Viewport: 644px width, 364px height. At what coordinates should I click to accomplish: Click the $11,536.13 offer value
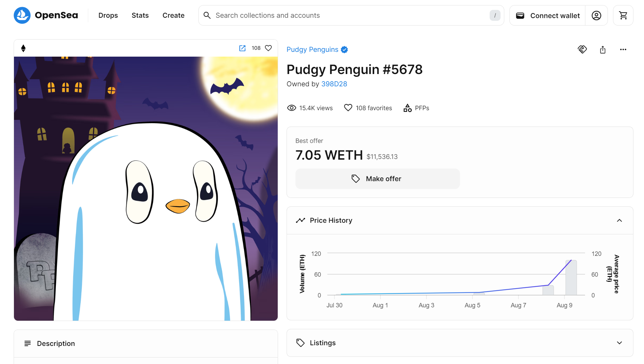tap(382, 157)
